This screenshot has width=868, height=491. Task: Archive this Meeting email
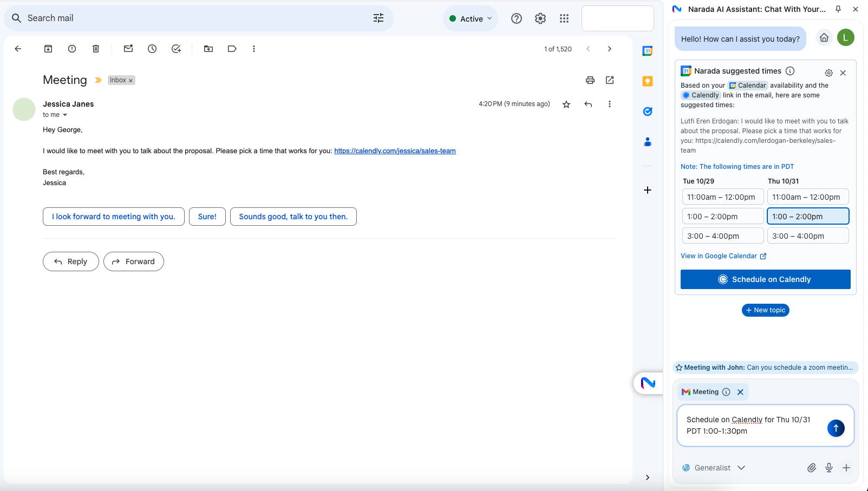click(x=48, y=49)
